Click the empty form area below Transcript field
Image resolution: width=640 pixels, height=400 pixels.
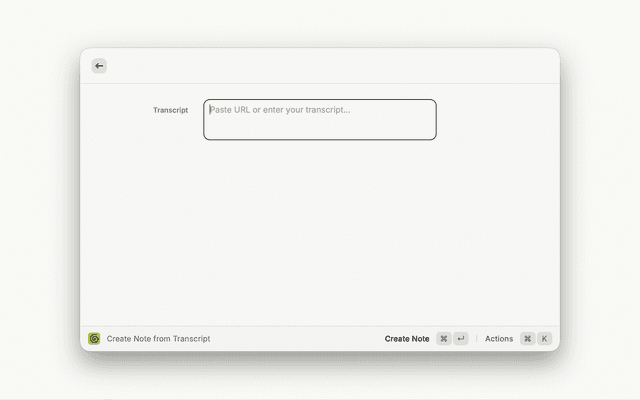(x=320, y=230)
